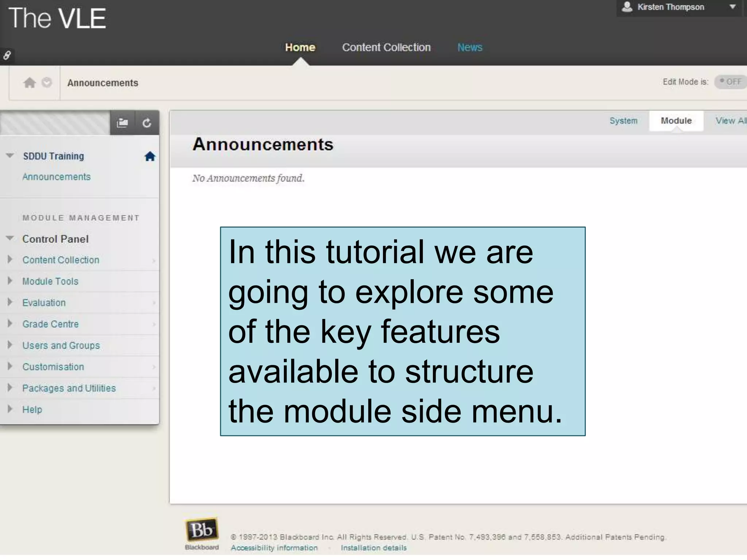The height and width of the screenshot is (560, 747).
Task: Expand the Grade Centre section
Action: (x=10, y=323)
